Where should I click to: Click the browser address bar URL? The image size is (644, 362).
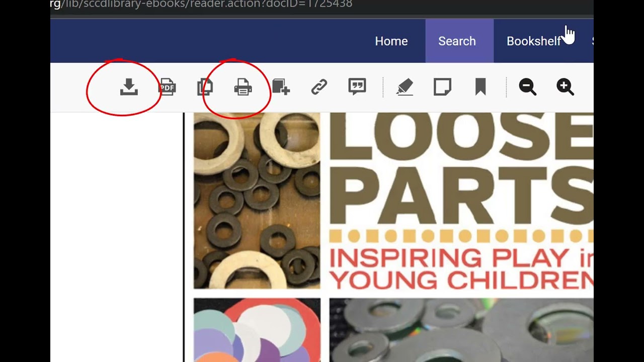point(201,4)
